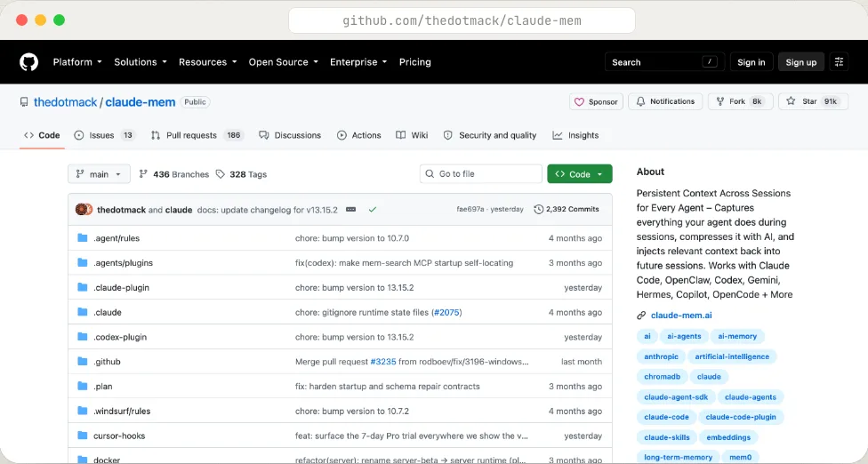
Task: Open issue #2075 link
Action: pyautogui.click(x=446, y=313)
